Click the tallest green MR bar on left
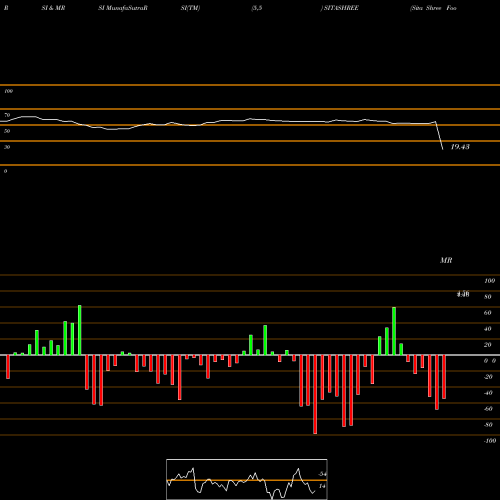 (x=80, y=330)
